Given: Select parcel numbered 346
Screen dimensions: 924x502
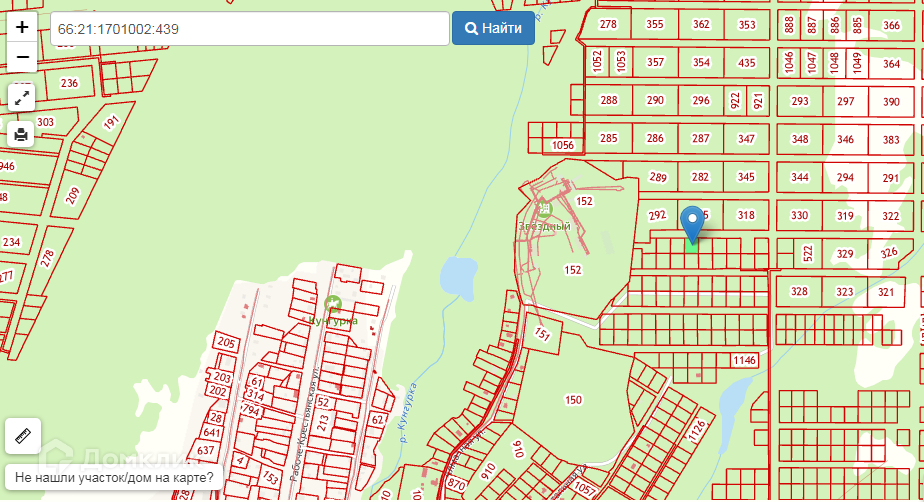Looking at the screenshot, I should 846,139.
